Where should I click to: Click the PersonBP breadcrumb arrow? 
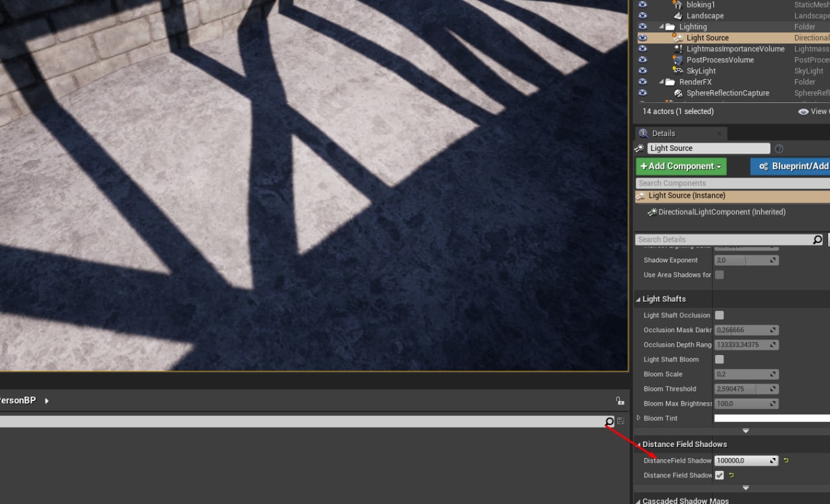click(x=47, y=401)
